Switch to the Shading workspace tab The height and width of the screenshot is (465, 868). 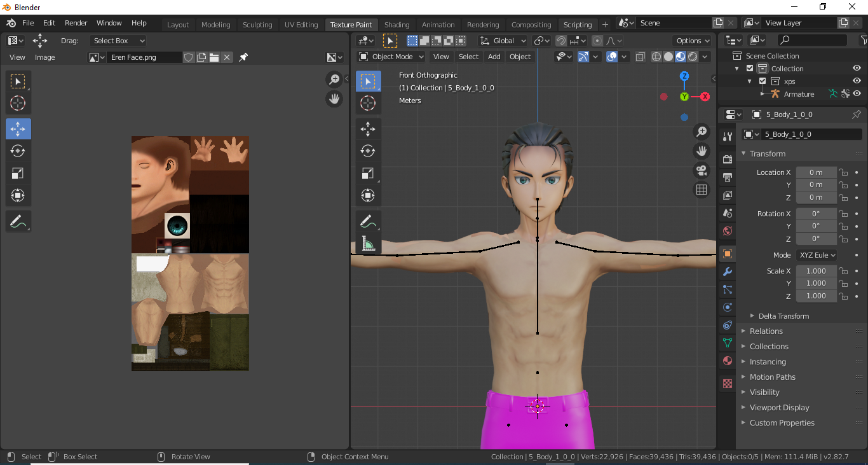pos(397,25)
